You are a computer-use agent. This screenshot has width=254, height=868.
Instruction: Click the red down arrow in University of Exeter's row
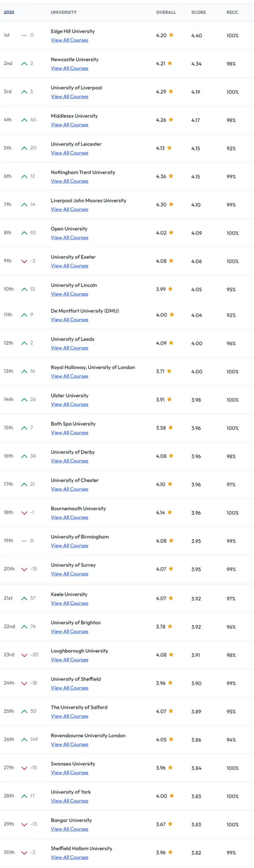click(x=24, y=261)
